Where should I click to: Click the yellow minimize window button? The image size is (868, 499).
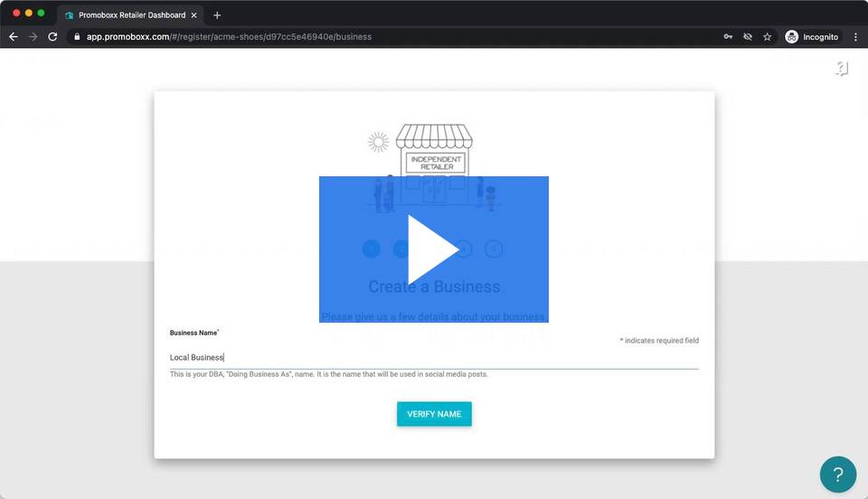[29, 13]
